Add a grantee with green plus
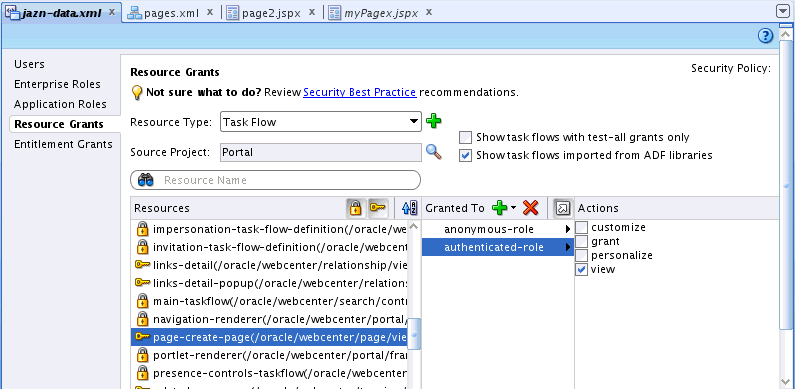 coord(499,207)
